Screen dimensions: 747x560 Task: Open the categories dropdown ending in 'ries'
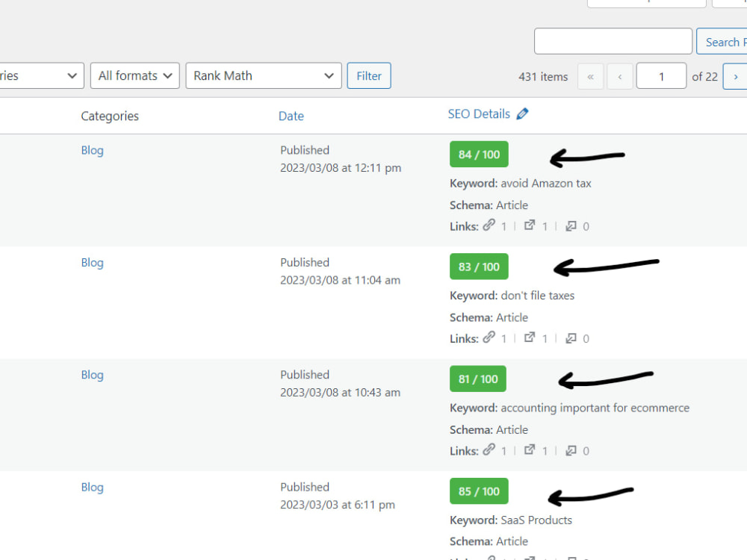[41, 75]
